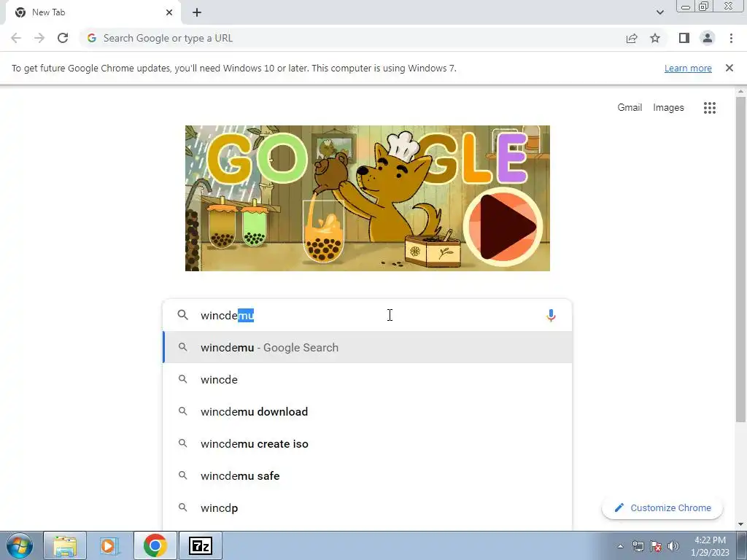Click Customize Chrome button
This screenshot has width=747, height=560.
(x=662, y=507)
